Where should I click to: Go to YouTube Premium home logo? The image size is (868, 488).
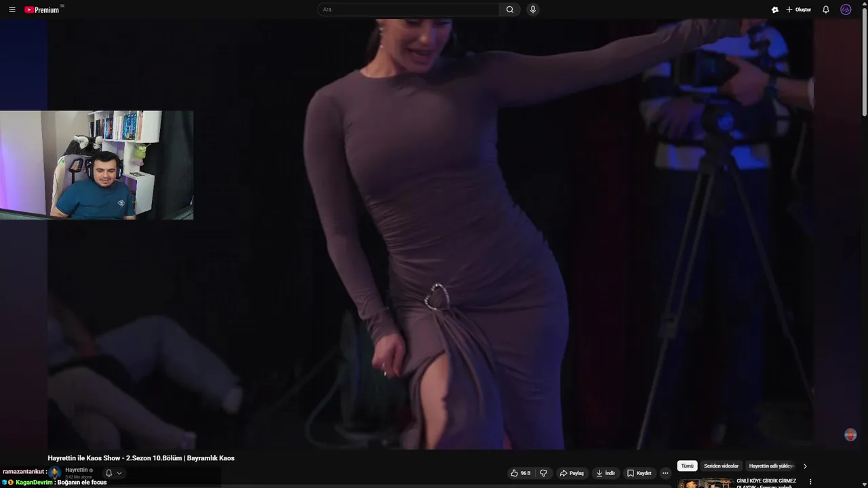43,9
